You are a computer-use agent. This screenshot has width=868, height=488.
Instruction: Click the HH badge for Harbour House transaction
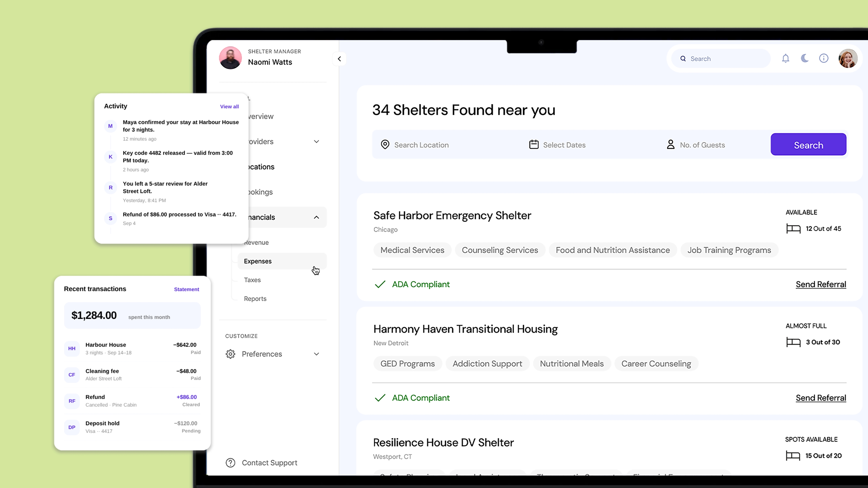point(72,348)
